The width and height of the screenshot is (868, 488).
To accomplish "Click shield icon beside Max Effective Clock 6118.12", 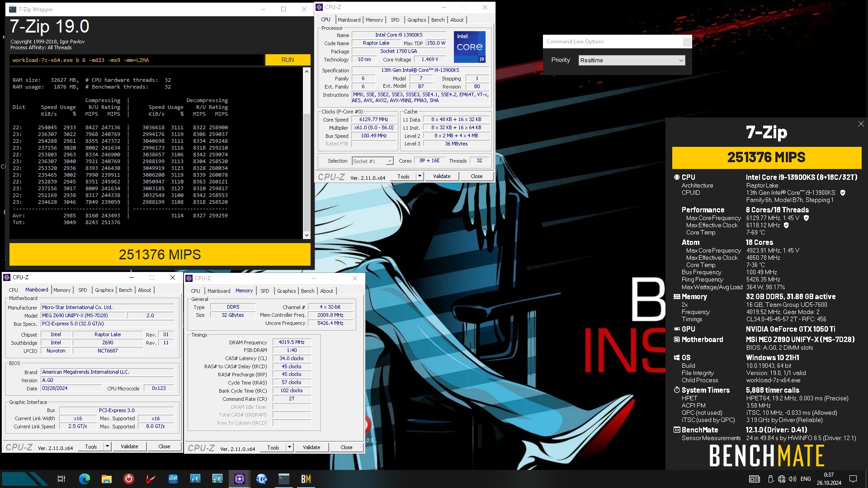I will (x=786, y=225).
